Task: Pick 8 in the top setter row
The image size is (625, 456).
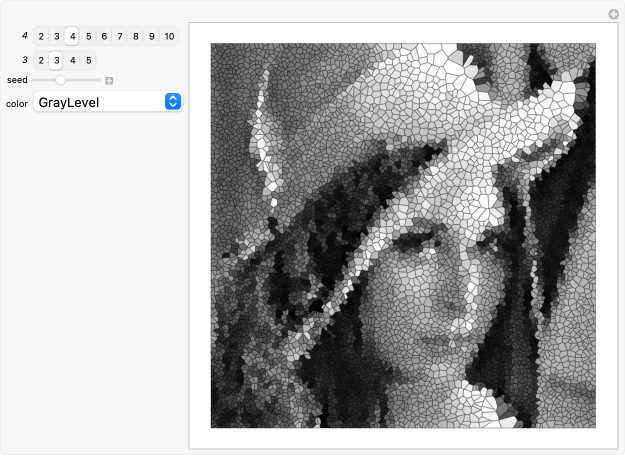Action: tap(135, 37)
